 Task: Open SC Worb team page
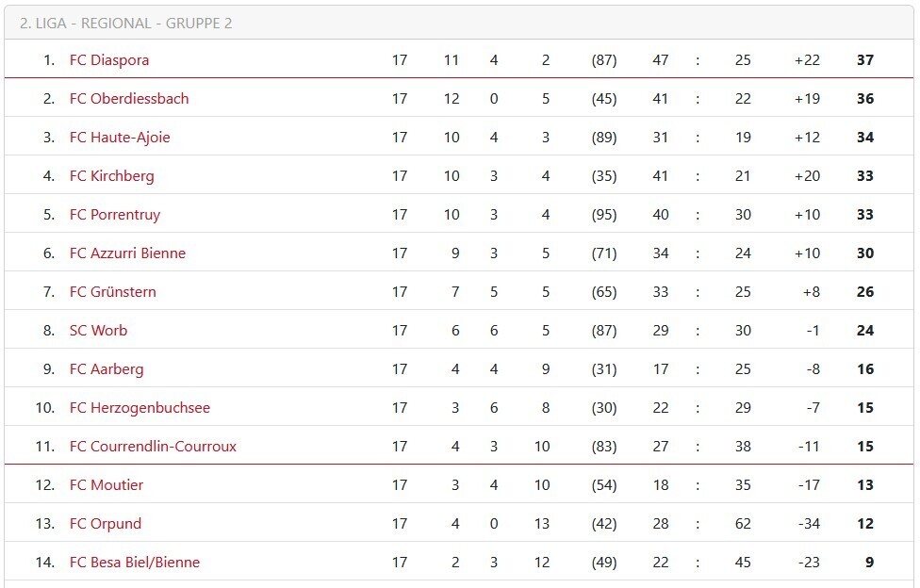tap(98, 331)
